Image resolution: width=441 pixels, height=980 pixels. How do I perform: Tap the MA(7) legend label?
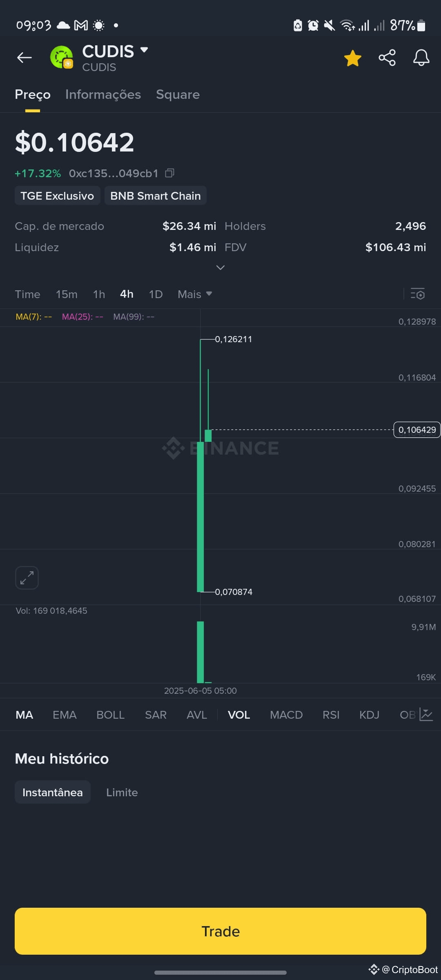point(33,317)
